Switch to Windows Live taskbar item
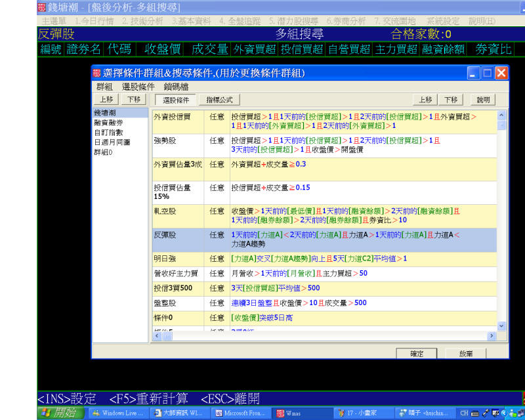 coord(116,413)
